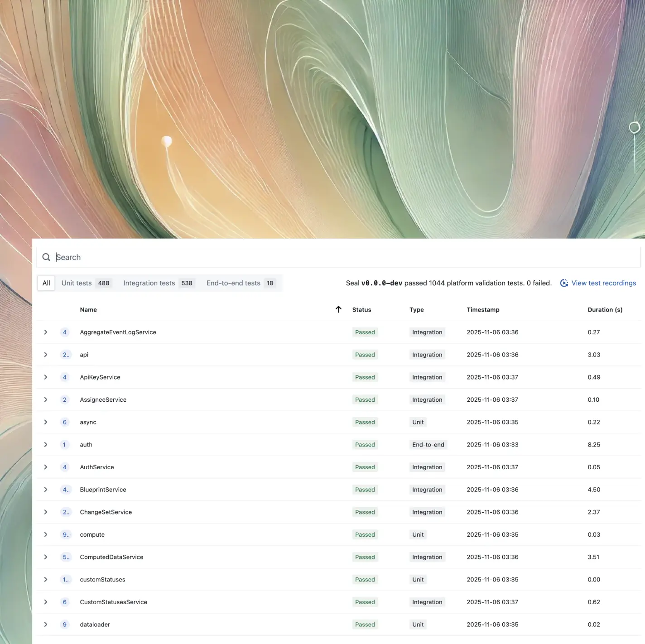Click the Timestamp column header
This screenshot has width=645, height=644.
483,310
